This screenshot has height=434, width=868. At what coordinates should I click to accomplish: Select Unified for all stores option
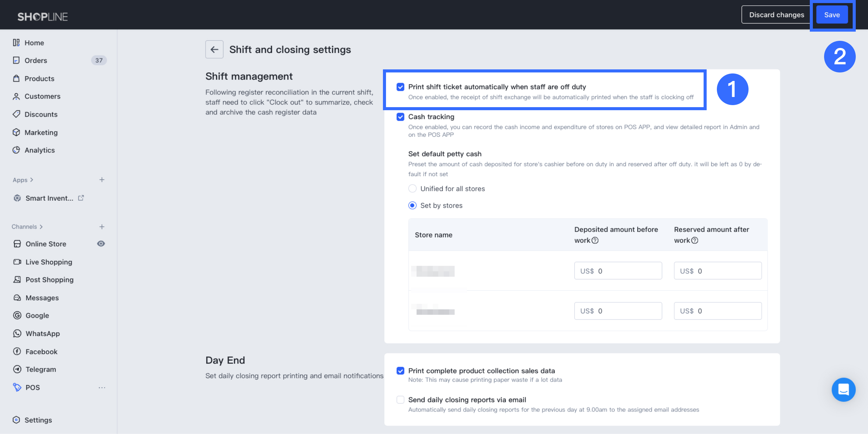point(412,188)
